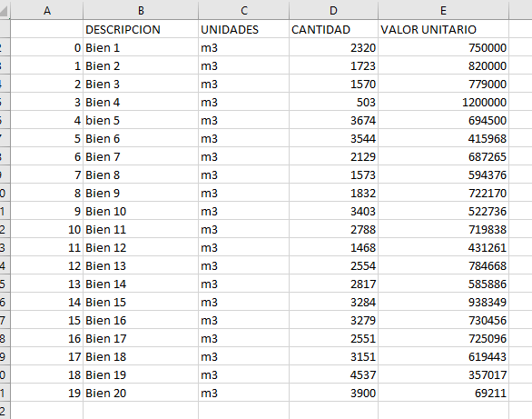Select the cell containing Bien 18

(x=141, y=356)
